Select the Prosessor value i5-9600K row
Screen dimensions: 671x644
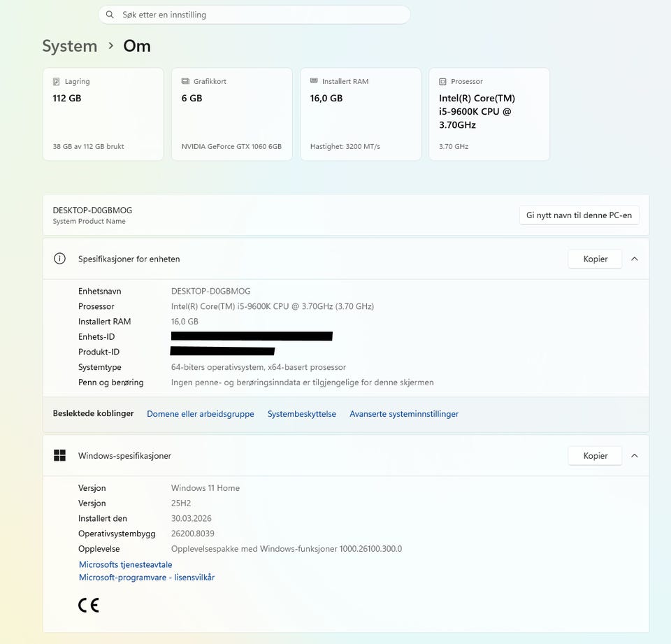(273, 306)
